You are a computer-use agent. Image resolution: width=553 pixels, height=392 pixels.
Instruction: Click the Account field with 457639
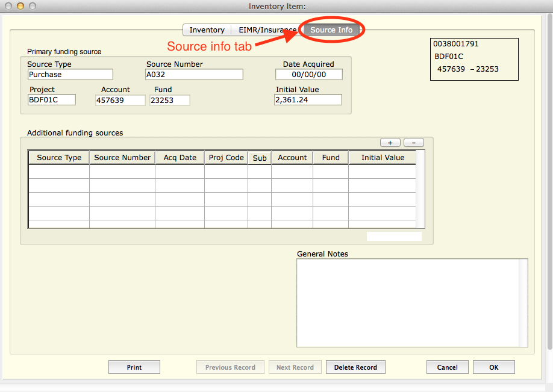tap(120, 100)
